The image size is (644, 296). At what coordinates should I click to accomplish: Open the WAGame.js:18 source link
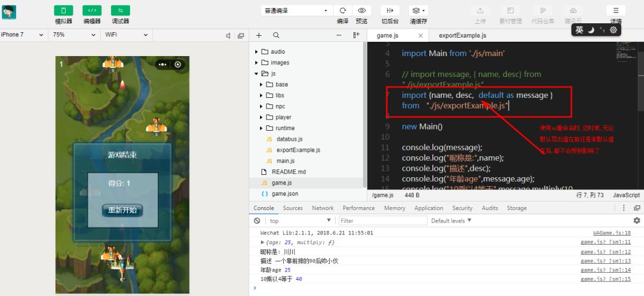pos(612,233)
